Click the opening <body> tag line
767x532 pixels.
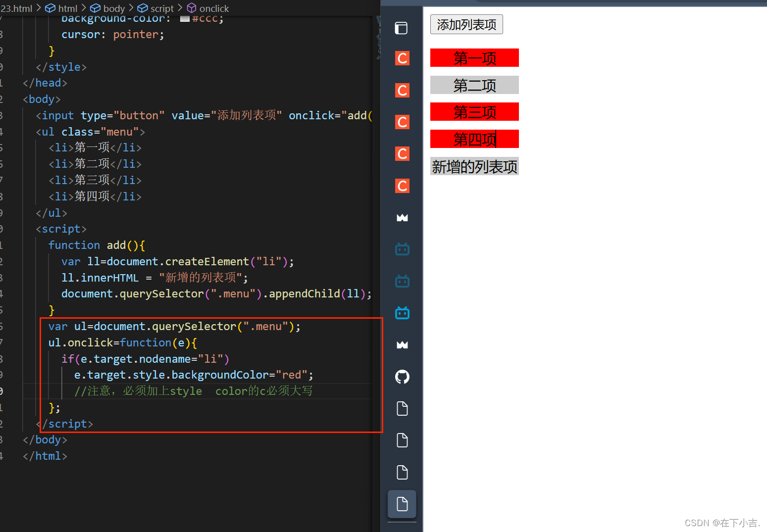[x=42, y=99]
